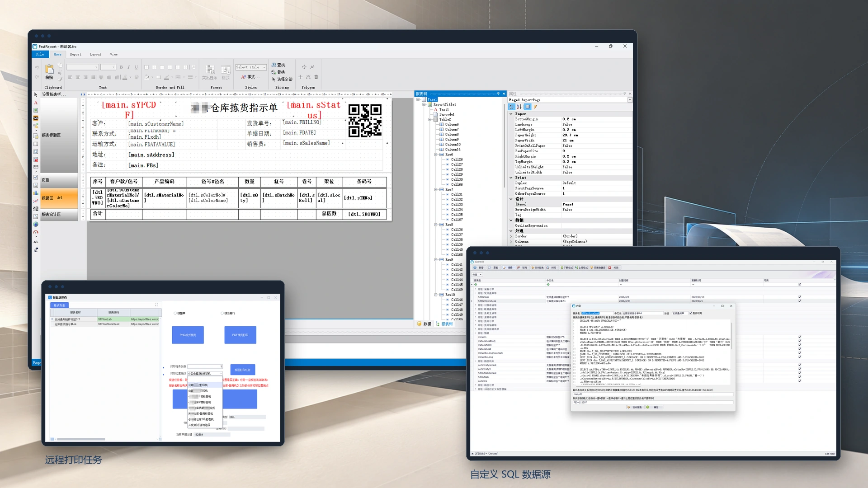Screen dimensions: 868x488
Task: Switch to the View ribbon tab
Action: (x=114, y=54)
